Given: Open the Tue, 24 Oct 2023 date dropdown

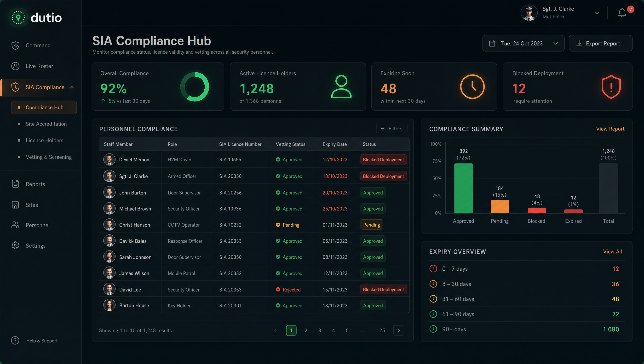Looking at the screenshot, I should click(x=523, y=43).
